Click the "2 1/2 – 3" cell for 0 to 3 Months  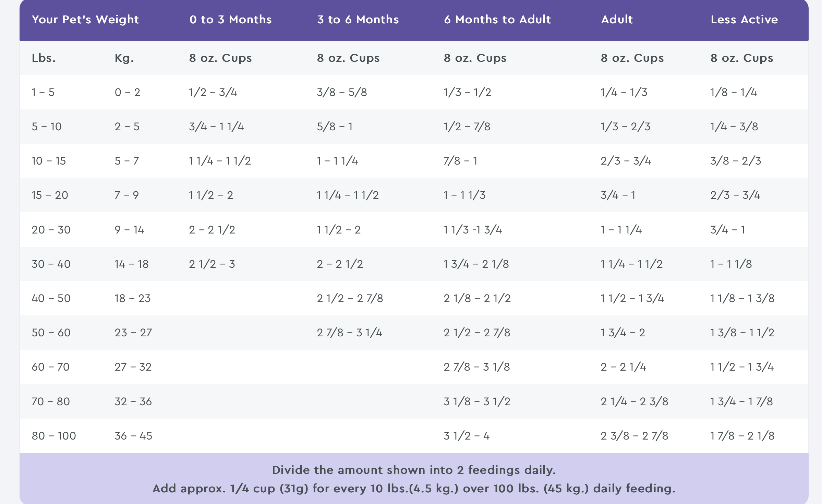coord(212,264)
